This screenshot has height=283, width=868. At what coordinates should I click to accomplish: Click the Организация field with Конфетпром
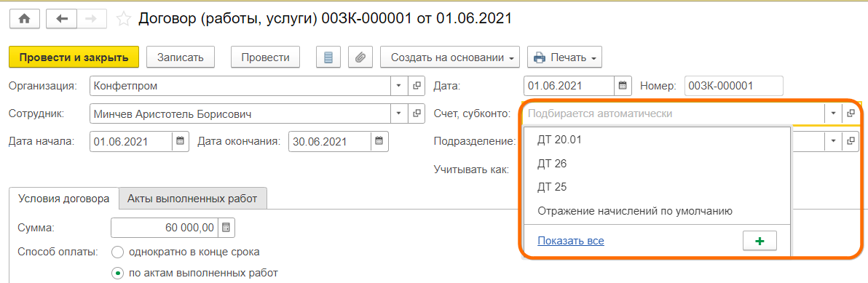click(x=240, y=86)
